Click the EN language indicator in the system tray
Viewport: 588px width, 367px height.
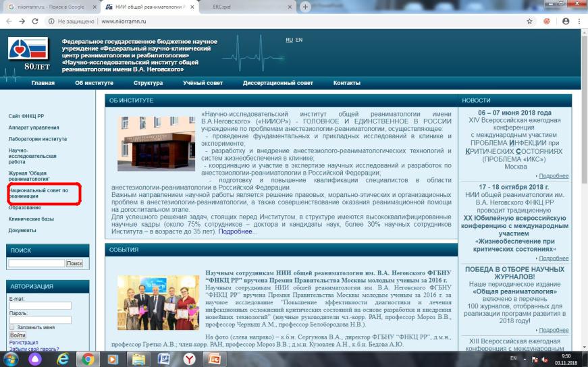click(513, 358)
